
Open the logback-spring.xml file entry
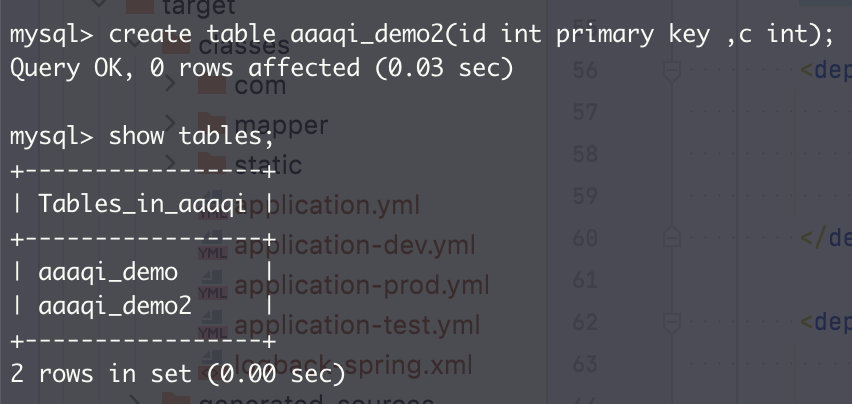click(x=353, y=365)
